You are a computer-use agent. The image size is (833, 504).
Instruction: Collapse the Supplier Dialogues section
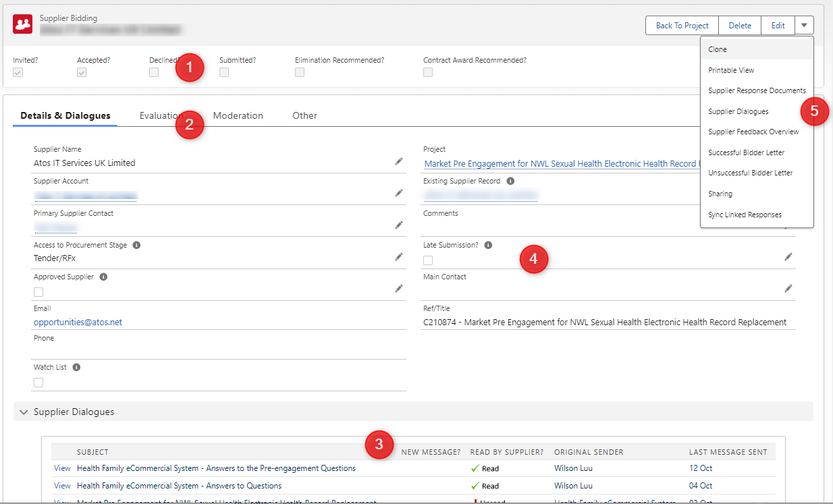(x=24, y=412)
